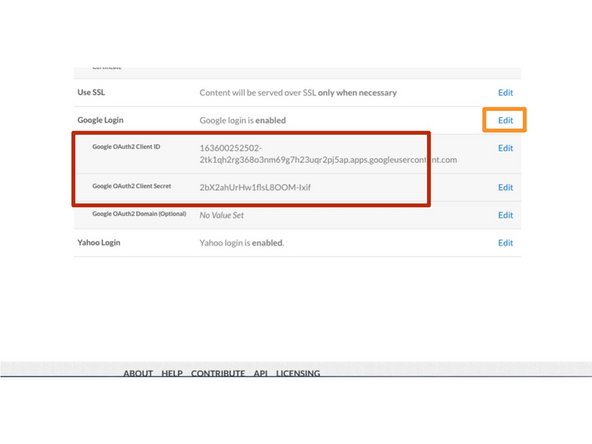Select the client ID text 163600252502-

click(x=231, y=148)
